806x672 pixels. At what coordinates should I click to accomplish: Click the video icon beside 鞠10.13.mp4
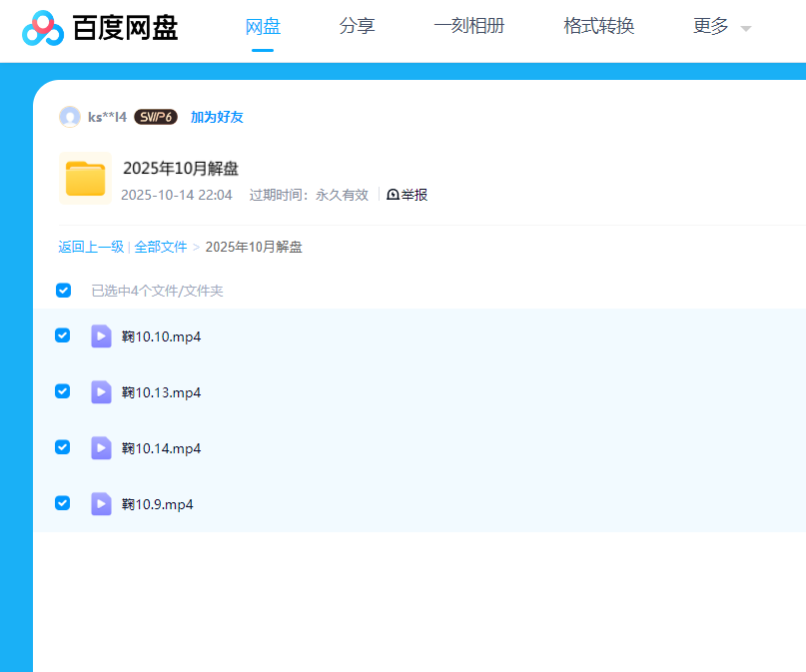click(101, 392)
